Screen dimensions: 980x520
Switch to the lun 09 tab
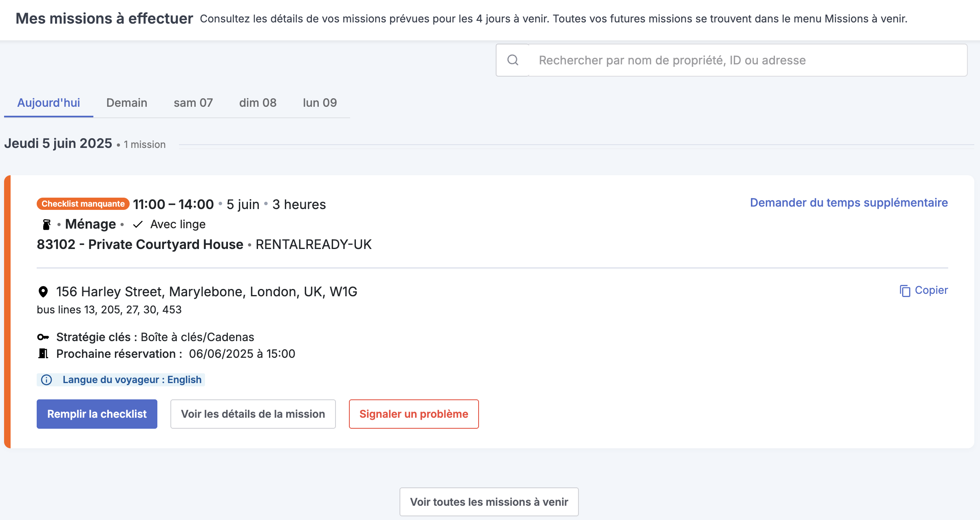pos(320,103)
